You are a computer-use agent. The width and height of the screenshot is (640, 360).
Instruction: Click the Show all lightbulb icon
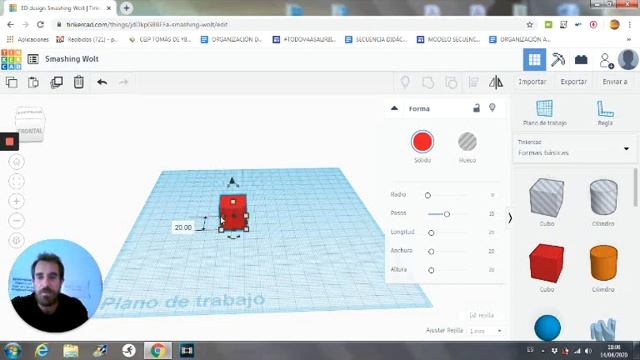405,82
